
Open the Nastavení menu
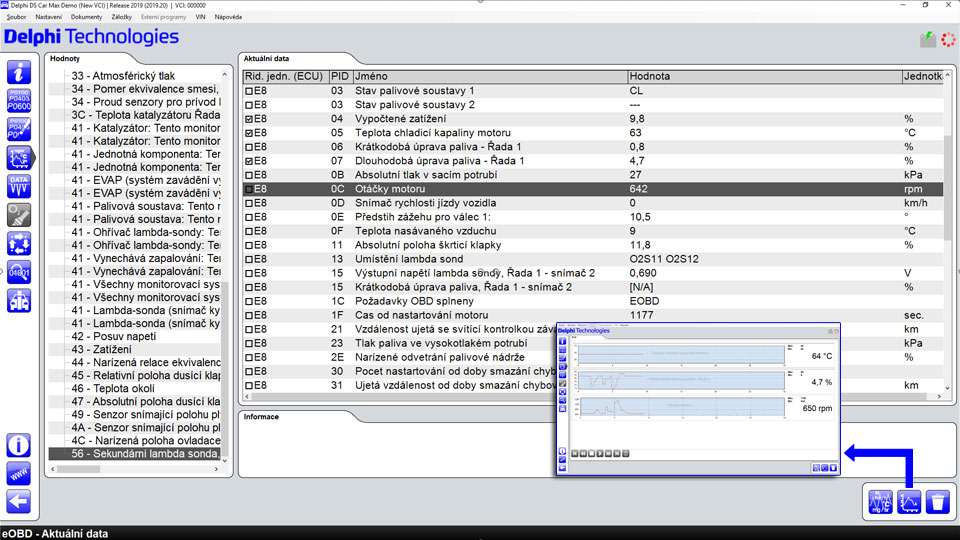point(48,17)
